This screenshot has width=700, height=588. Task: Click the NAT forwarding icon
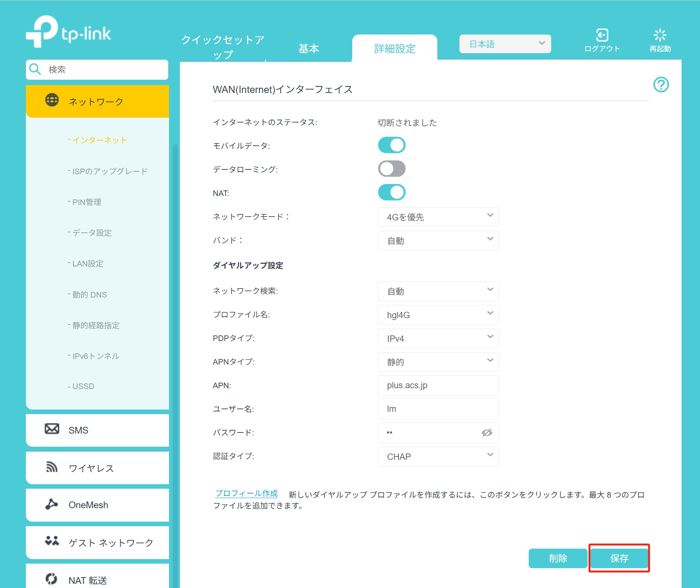pyautogui.click(x=52, y=579)
